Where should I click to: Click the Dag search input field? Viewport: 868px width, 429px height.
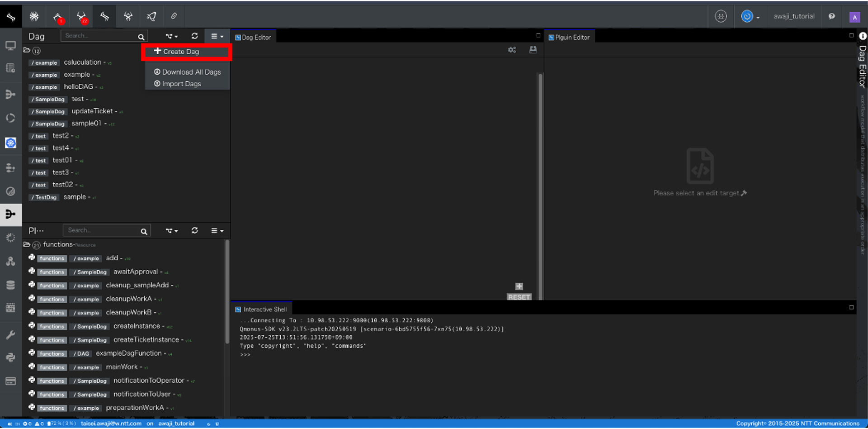point(100,36)
